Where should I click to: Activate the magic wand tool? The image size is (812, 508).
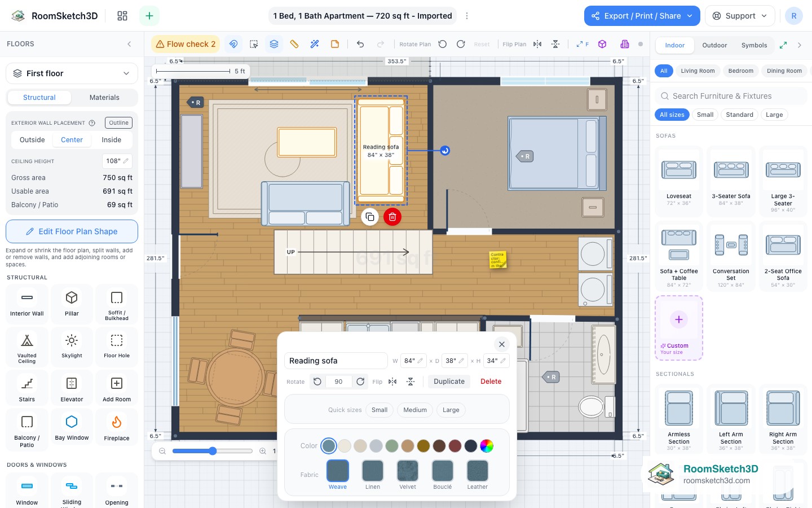tap(315, 44)
